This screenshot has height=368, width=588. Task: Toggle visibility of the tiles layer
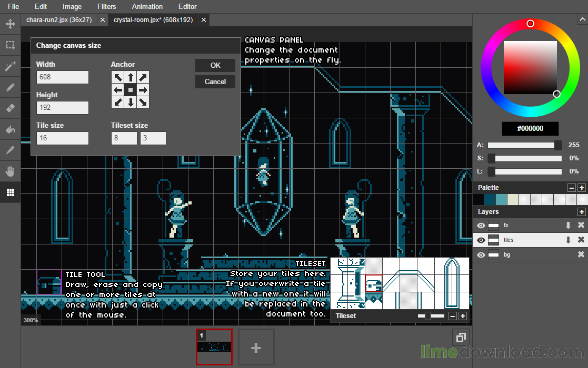tap(481, 240)
